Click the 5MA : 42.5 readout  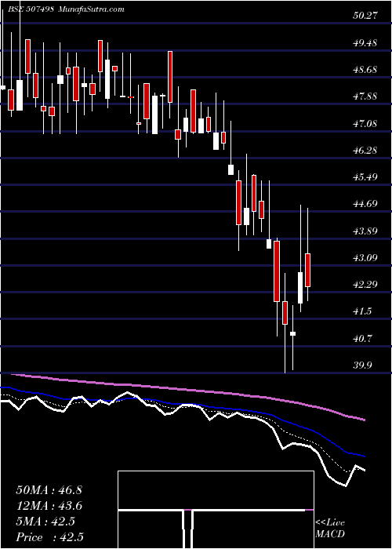(x=45, y=522)
